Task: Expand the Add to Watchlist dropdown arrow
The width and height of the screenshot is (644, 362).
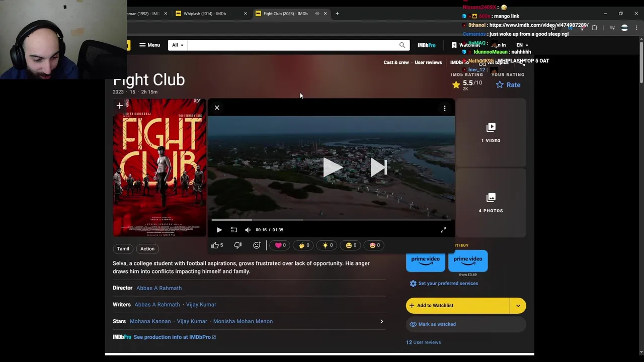Action: pyautogui.click(x=518, y=306)
